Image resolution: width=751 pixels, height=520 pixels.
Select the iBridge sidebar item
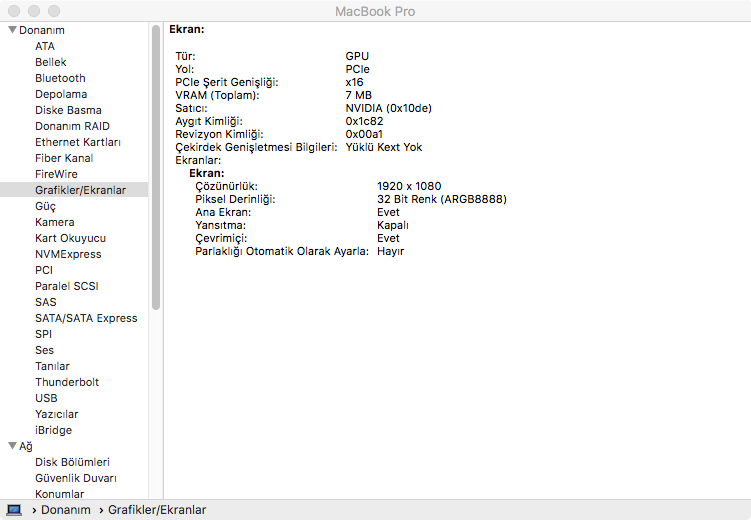tap(53, 430)
